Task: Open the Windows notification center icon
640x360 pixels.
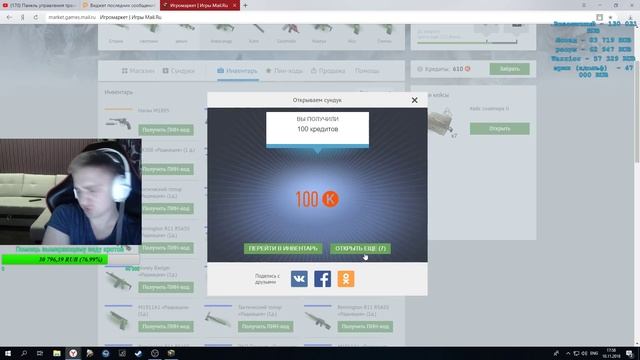Action: pos(630,353)
